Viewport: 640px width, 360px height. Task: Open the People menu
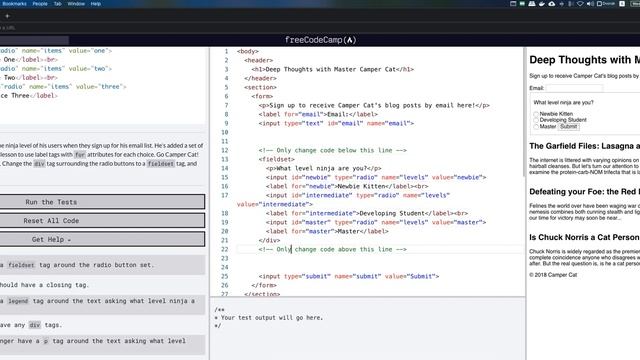40,4
